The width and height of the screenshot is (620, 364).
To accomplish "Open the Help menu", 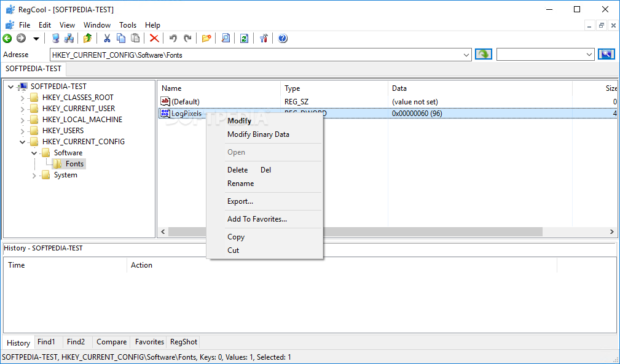I will [152, 25].
